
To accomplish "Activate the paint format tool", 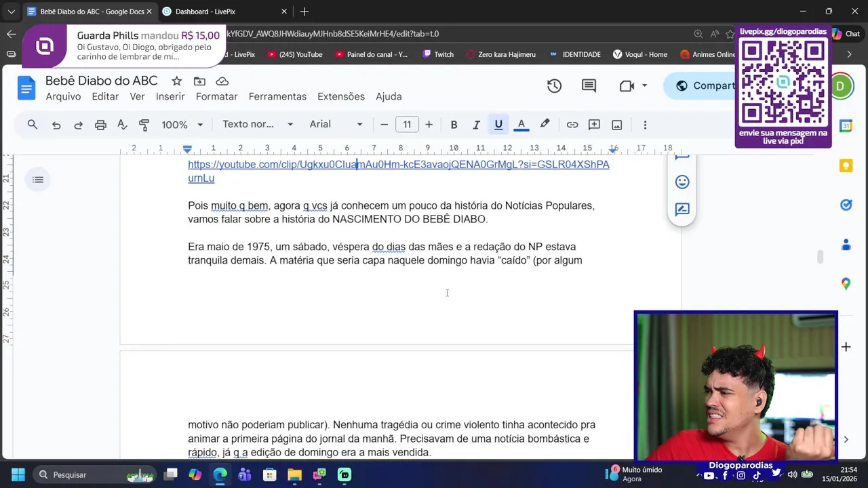I will pos(144,125).
